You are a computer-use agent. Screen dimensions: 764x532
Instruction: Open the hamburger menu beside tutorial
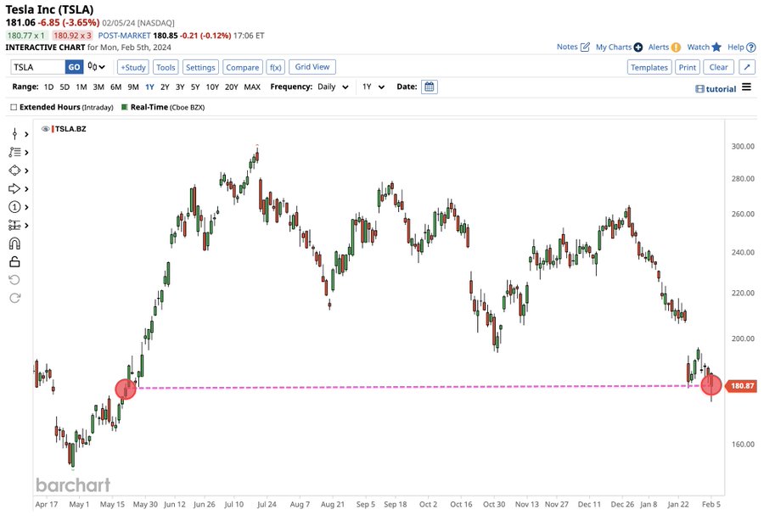(746, 87)
